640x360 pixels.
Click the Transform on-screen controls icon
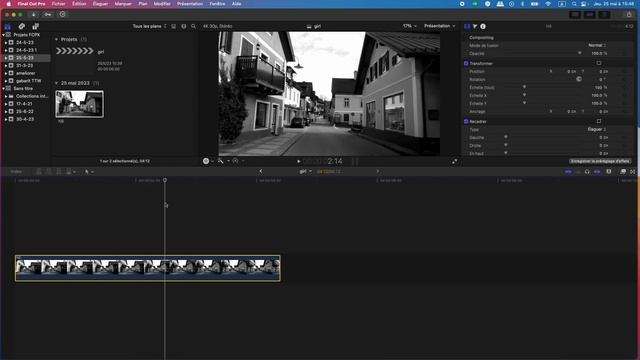599,63
